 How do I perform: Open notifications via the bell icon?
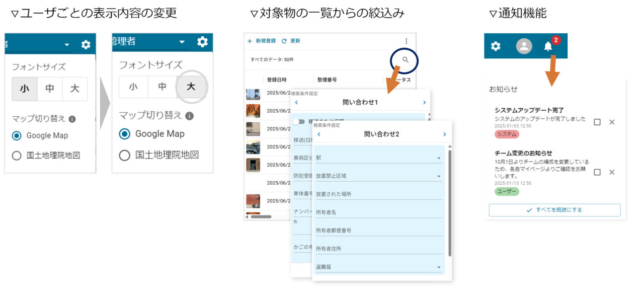548,46
